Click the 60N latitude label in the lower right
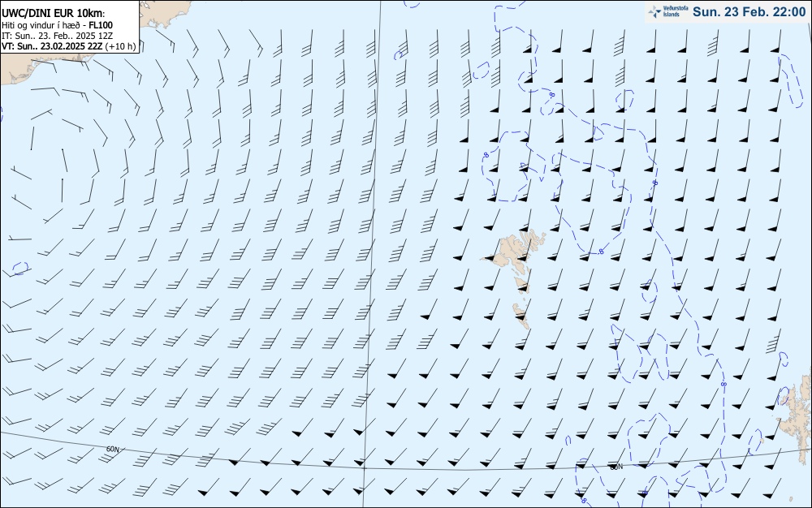812x508 pixels. [x=616, y=467]
